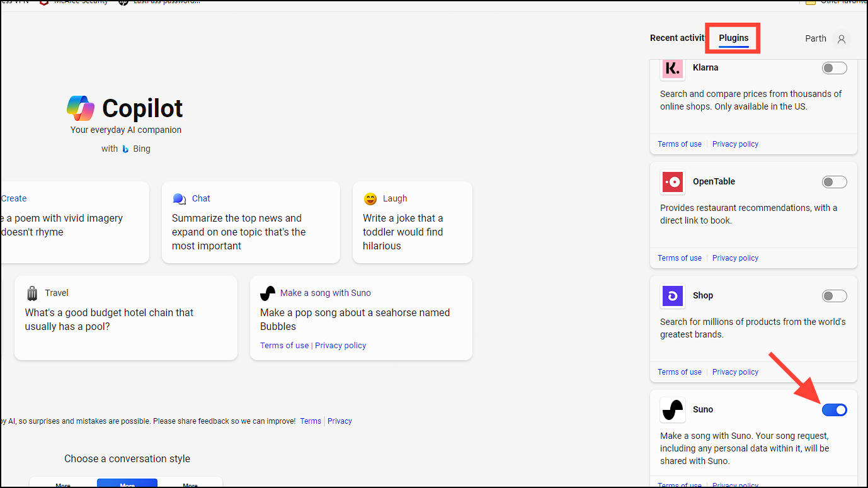Open the Privacy link in disclaimer
The height and width of the screenshot is (488, 868).
pos(340,421)
